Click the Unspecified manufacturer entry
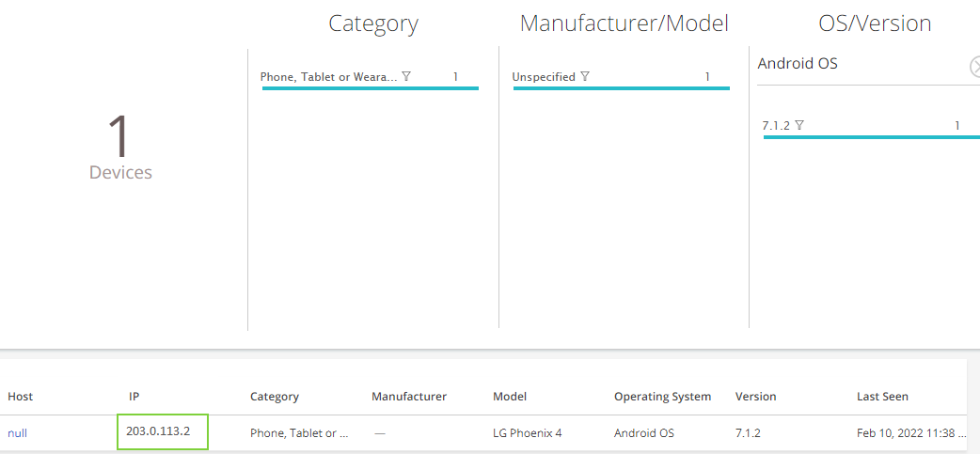 coord(544,77)
